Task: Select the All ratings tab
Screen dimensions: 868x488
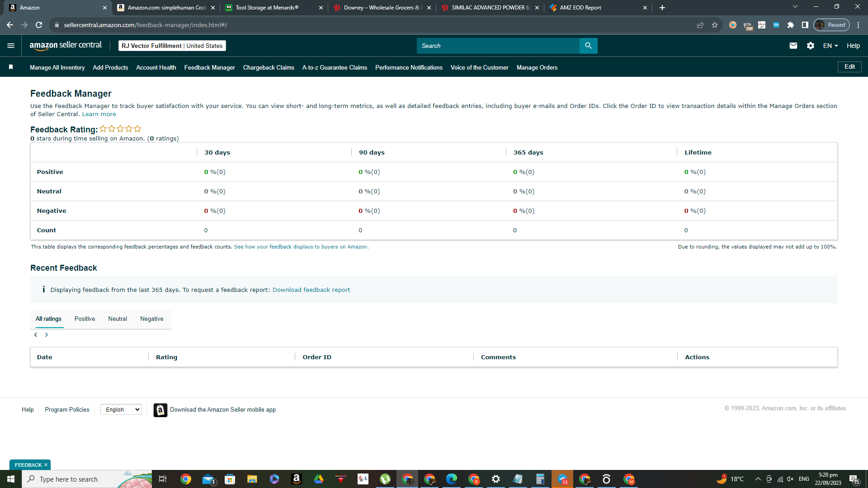Action: coord(48,319)
